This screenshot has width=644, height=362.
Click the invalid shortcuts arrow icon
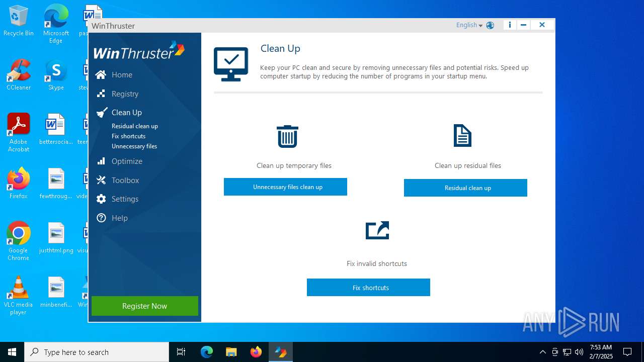point(377,230)
